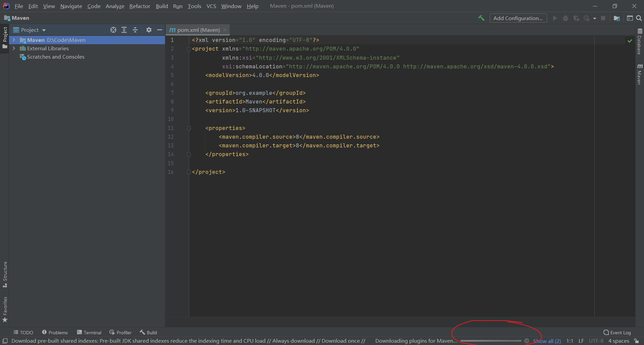Toggle the Project tool window sidebar tab

point(5,37)
